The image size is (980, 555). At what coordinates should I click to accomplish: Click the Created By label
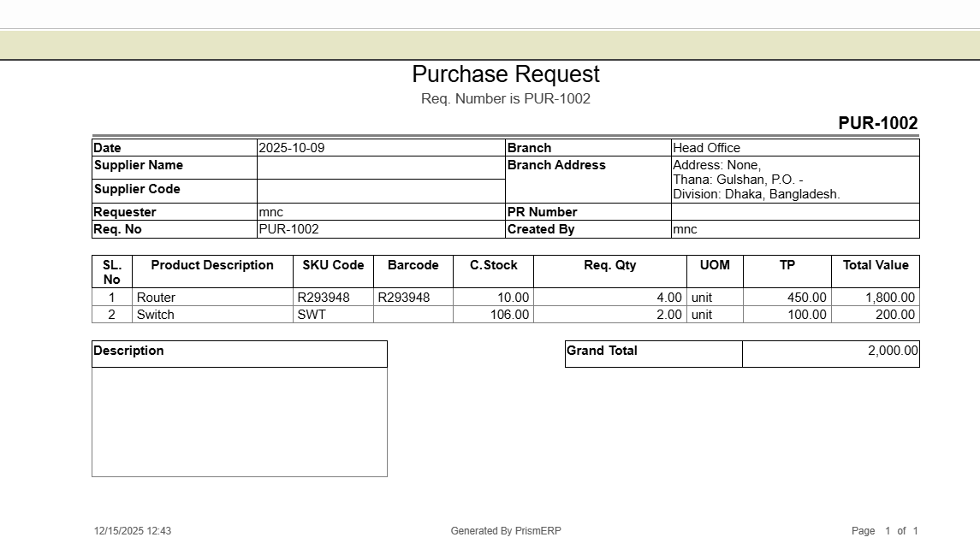click(x=541, y=229)
